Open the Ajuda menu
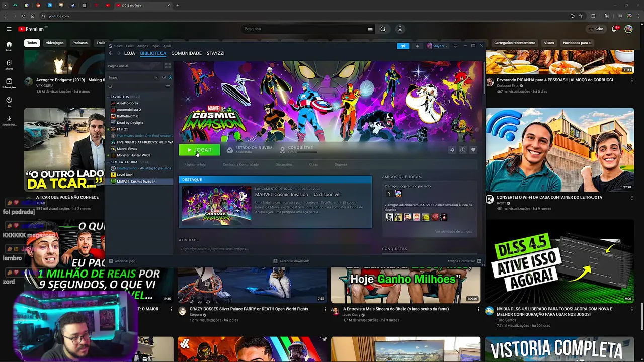The image size is (644, 362). point(167,46)
